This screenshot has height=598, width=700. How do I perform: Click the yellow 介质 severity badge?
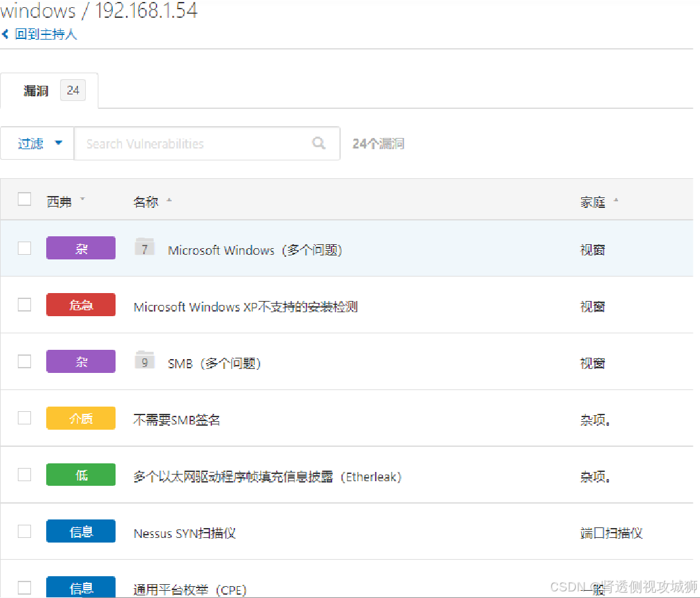click(x=81, y=418)
